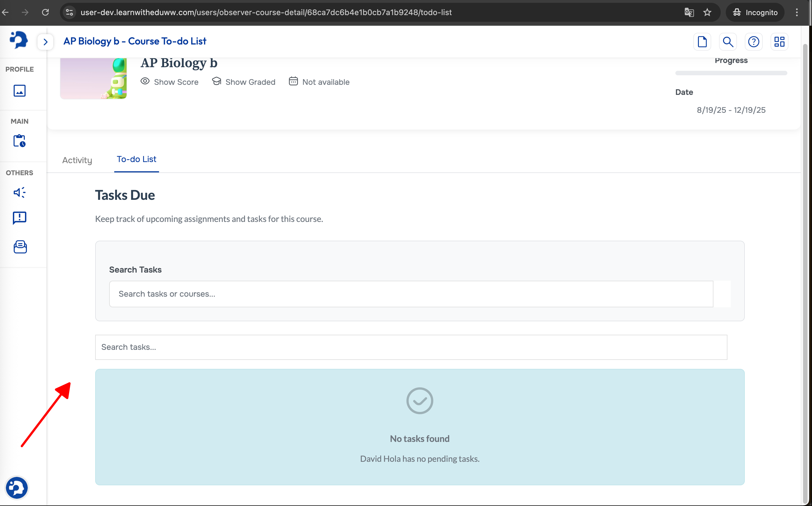Click the profile image icon in sidebar
812x506 pixels.
[19, 91]
